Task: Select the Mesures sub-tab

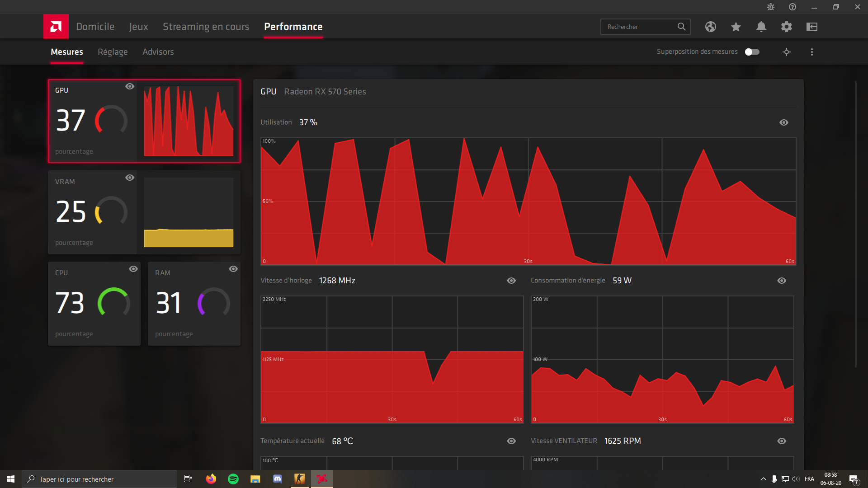Action: (67, 52)
